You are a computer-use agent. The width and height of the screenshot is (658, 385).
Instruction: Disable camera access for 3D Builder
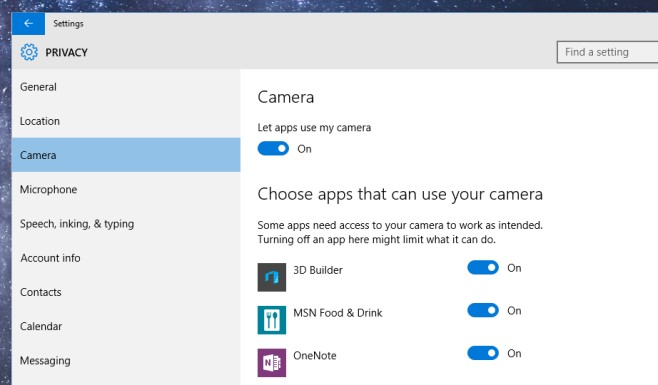pyautogui.click(x=483, y=267)
